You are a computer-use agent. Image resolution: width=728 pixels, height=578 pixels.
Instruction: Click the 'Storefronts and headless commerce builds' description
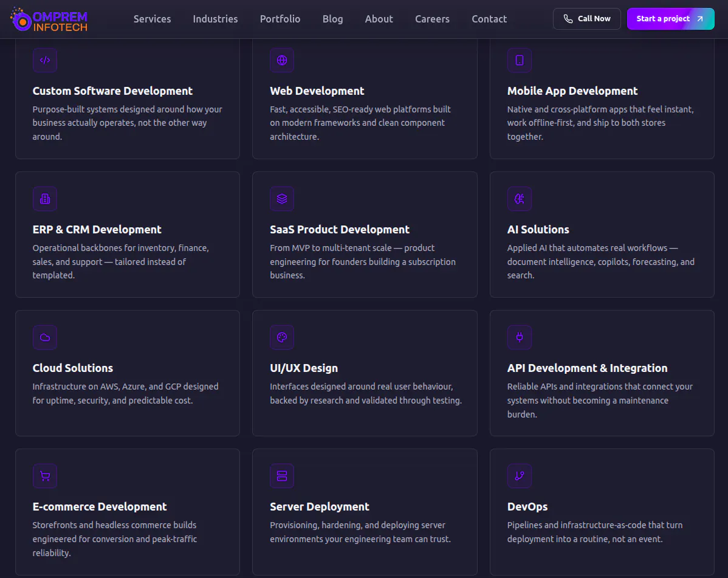coord(115,539)
